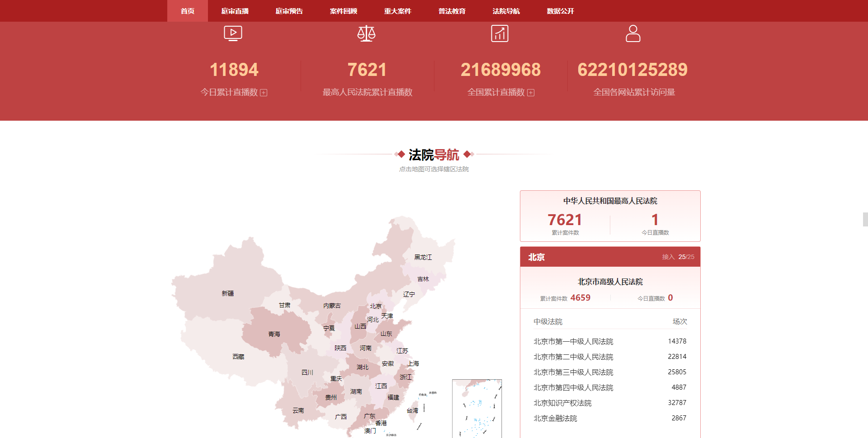Click the live broadcast video screen icon
The image size is (868, 438).
tap(233, 33)
